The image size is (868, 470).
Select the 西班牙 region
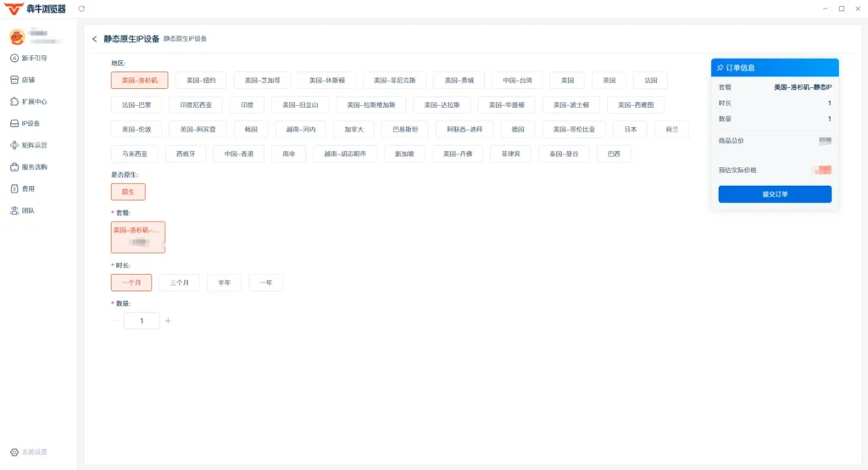[186, 154]
